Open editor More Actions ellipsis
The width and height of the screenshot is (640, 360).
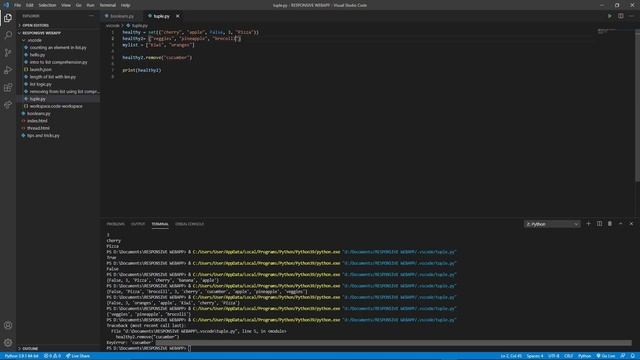coord(631,16)
